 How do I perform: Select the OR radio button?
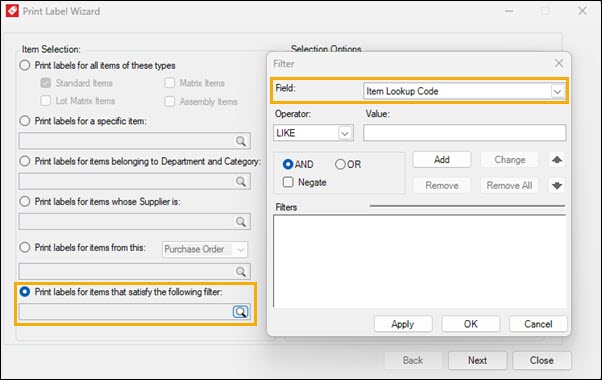pos(340,164)
